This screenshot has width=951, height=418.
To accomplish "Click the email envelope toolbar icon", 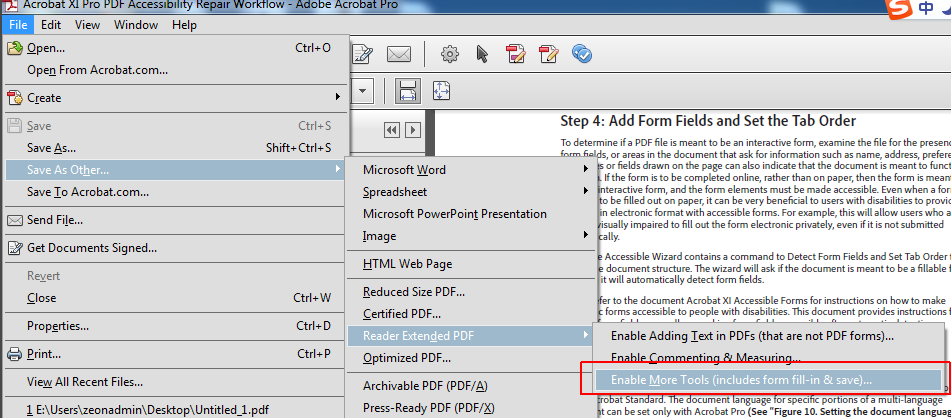I will tap(399, 54).
